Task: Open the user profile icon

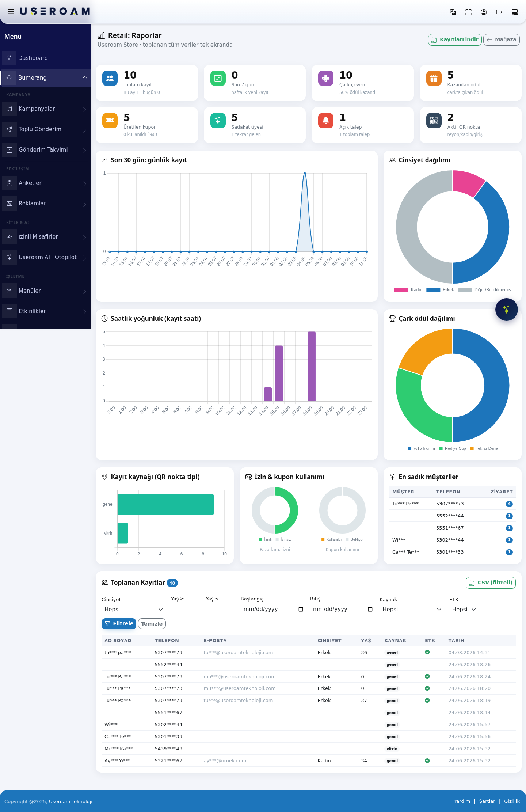Action: [484, 12]
